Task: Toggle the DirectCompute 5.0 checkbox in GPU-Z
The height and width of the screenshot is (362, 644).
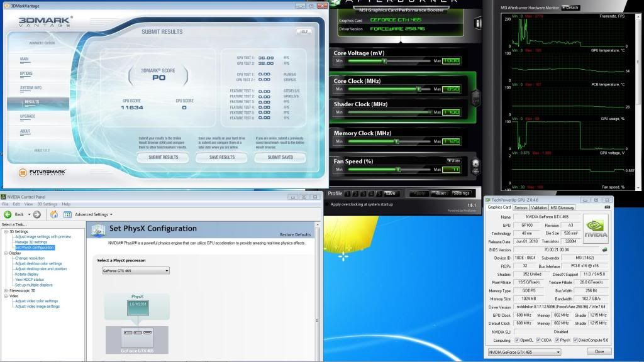Action: pos(575,340)
